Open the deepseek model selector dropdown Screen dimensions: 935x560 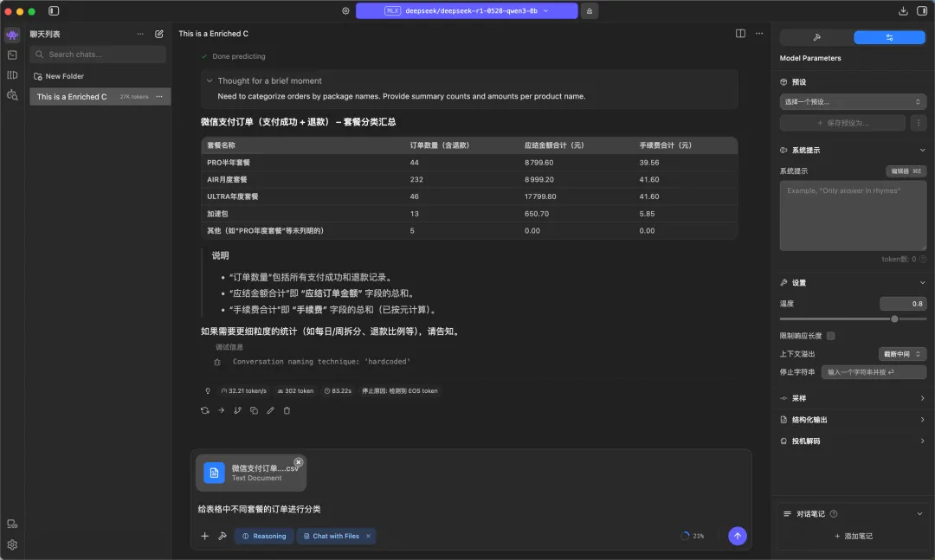467,10
